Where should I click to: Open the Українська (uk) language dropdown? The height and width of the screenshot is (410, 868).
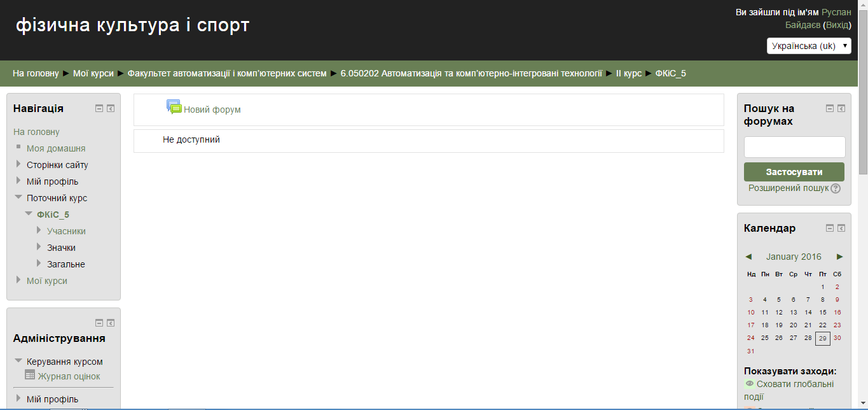click(809, 46)
